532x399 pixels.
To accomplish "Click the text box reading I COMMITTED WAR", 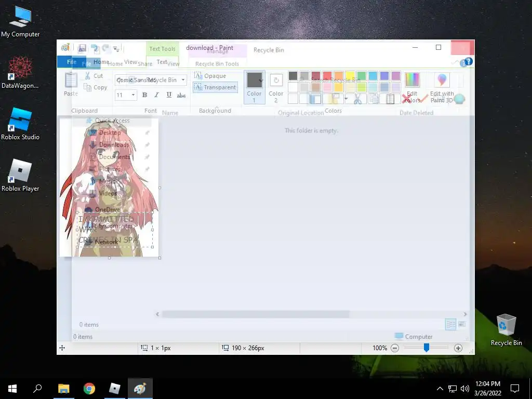I will [115, 230].
